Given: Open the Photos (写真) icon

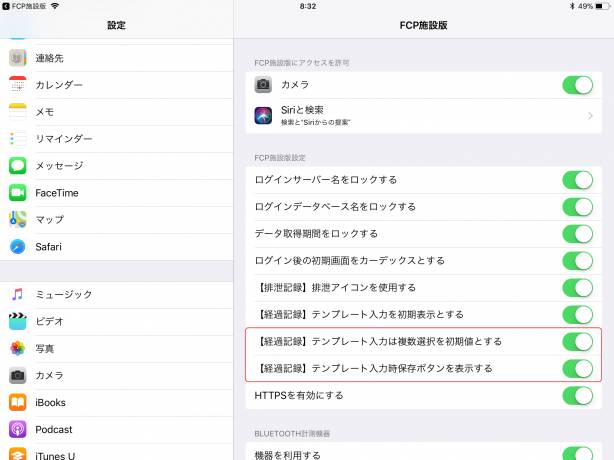Looking at the screenshot, I should pyautogui.click(x=18, y=348).
